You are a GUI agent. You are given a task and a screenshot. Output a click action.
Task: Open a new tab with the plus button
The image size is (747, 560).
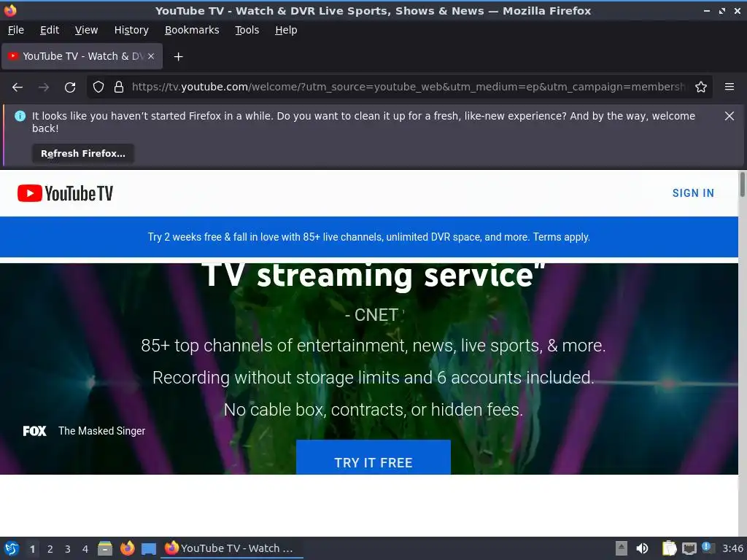pyautogui.click(x=178, y=57)
